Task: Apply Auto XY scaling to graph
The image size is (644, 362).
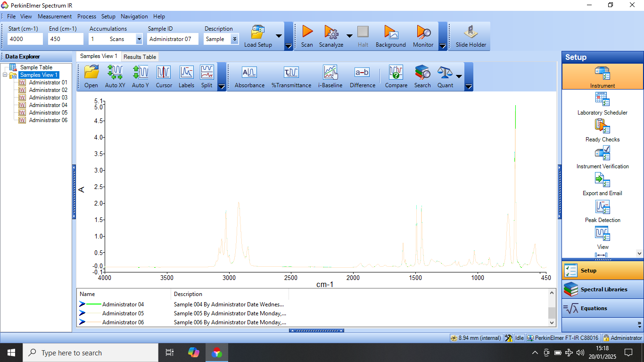Action: tap(115, 73)
